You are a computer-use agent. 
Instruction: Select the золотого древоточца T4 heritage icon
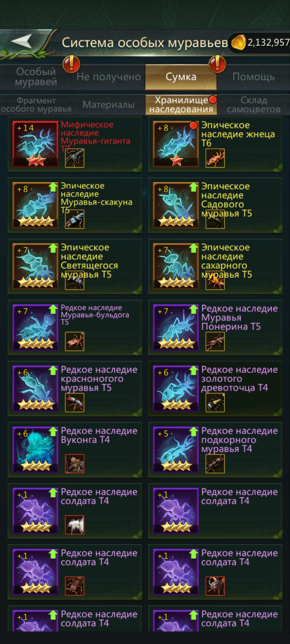176,388
